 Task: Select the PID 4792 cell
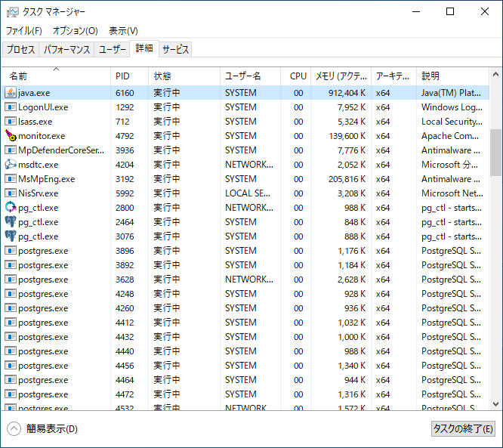click(x=125, y=136)
